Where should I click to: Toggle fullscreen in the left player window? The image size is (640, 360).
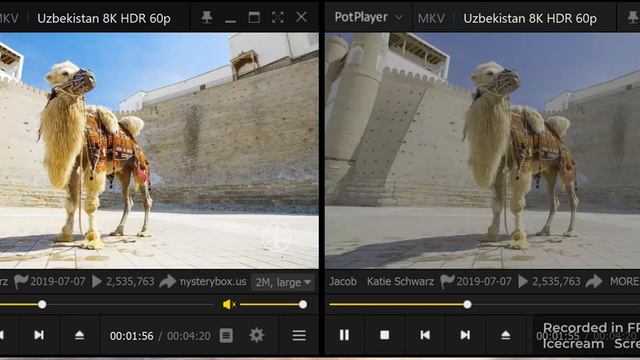tap(278, 17)
